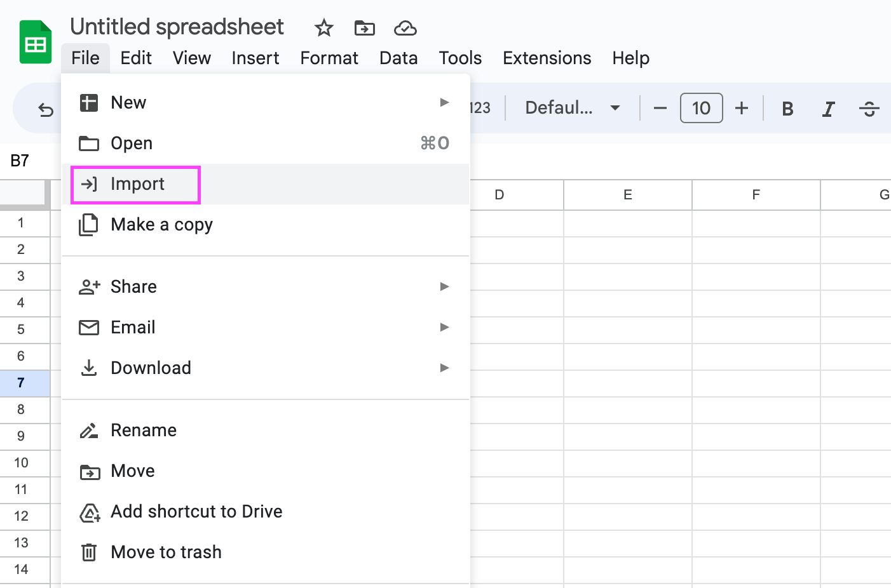Click the Undo icon
The image size is (891, 588).
click(45, 109)
